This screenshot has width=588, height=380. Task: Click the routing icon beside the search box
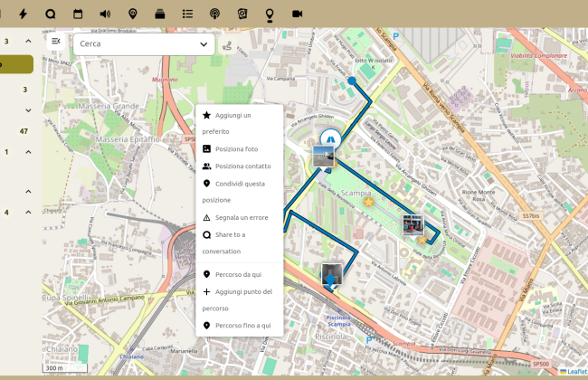point(227,44)
